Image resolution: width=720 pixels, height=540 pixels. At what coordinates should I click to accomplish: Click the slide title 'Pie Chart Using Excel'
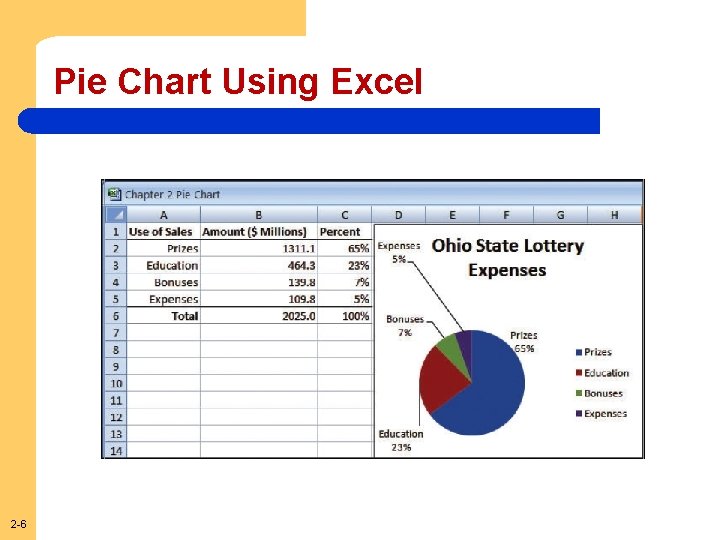238,82
